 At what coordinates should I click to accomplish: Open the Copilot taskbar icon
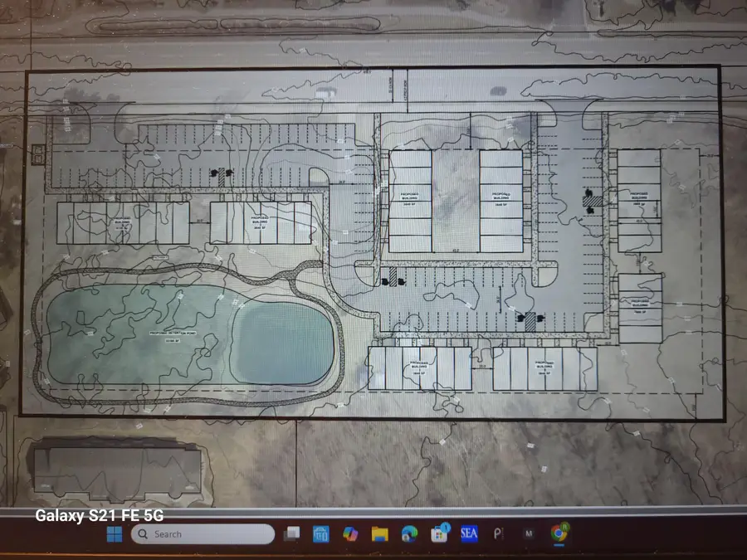(x=350, y=533)
